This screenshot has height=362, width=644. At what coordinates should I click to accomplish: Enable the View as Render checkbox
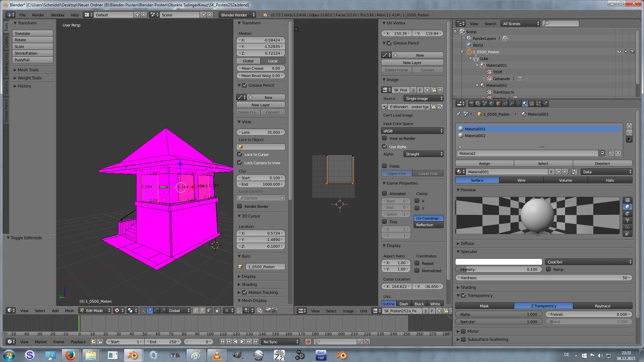(384, 138)
